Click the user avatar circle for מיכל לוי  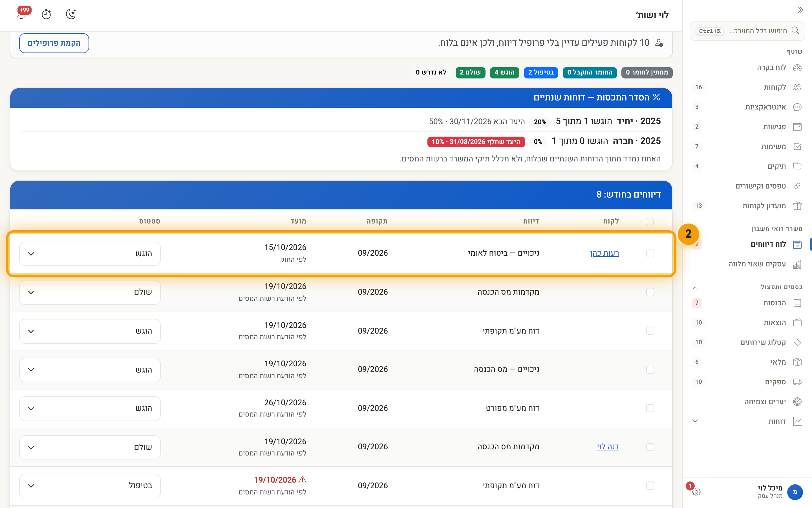click(795, 492)
